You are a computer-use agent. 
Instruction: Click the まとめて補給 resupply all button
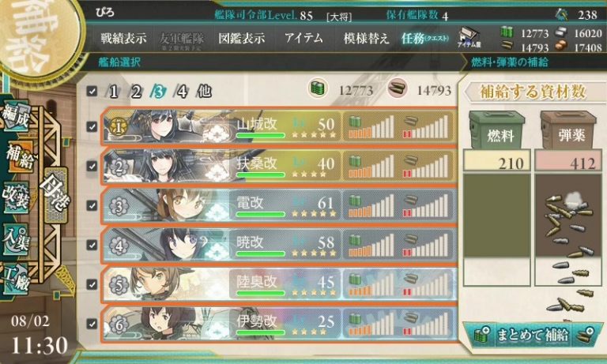pos(533,335)
